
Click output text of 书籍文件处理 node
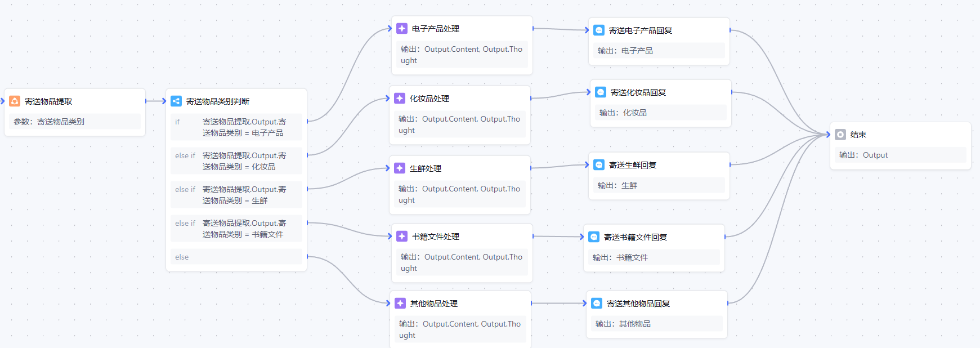click(x=462, y=262)
